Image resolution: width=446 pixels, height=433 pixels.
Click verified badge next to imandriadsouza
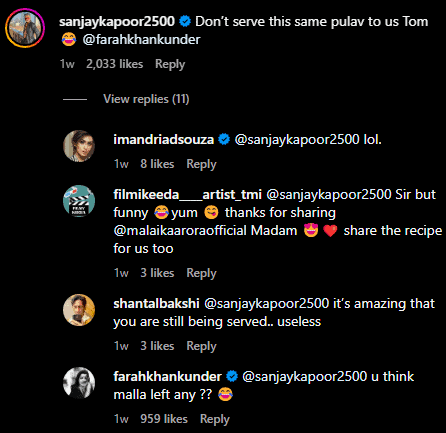click(x=224, y=139)
